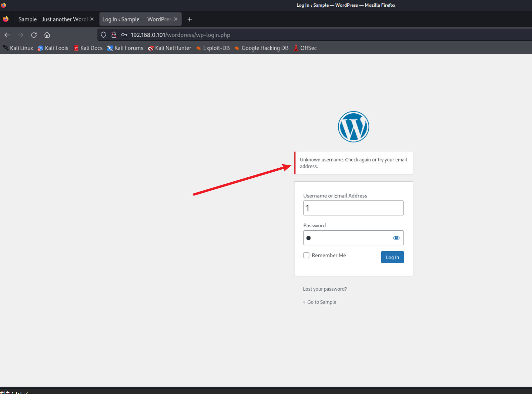Open a new tab with plus button
The image size is (532, 394).
click(190, 19)
